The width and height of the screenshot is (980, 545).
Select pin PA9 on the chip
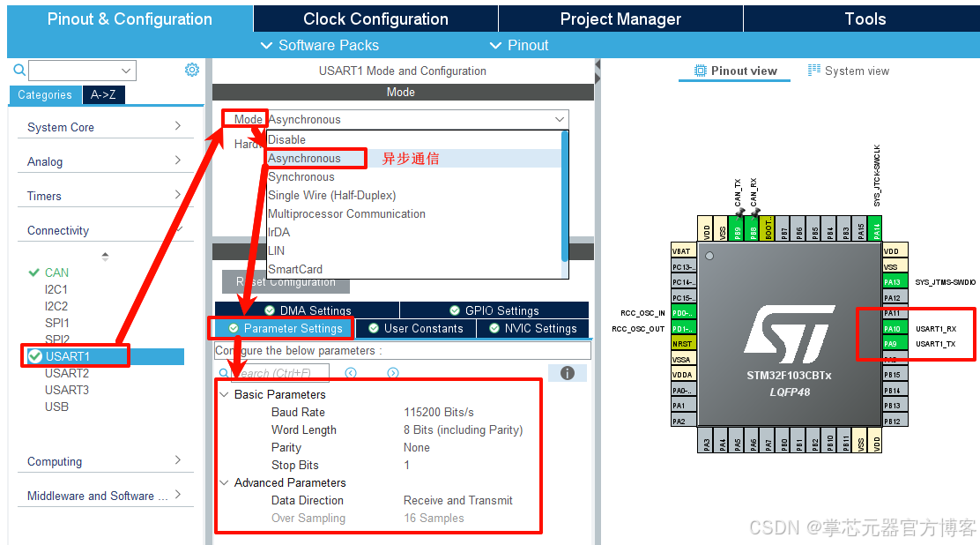click(895, 344)
